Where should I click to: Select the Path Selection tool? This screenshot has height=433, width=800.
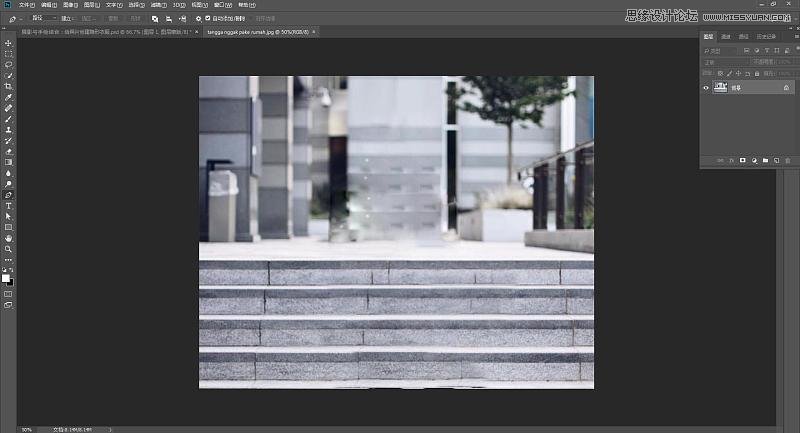pos(8,217)
